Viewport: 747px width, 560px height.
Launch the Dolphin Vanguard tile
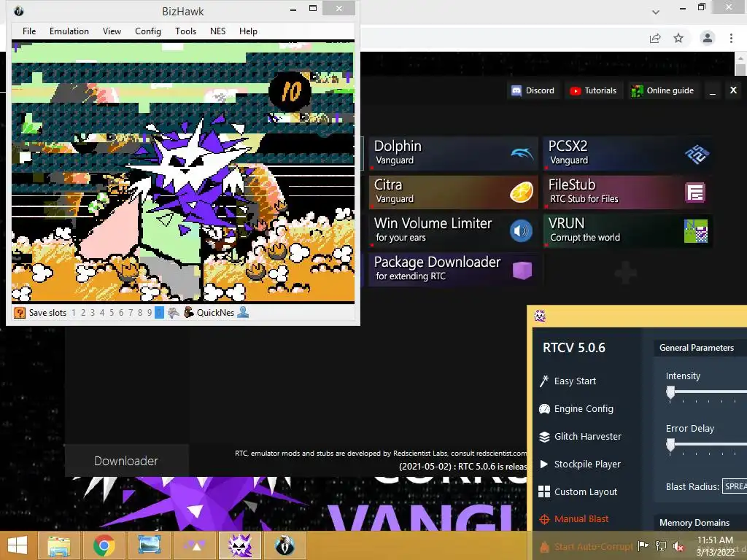tap(454, 153)
